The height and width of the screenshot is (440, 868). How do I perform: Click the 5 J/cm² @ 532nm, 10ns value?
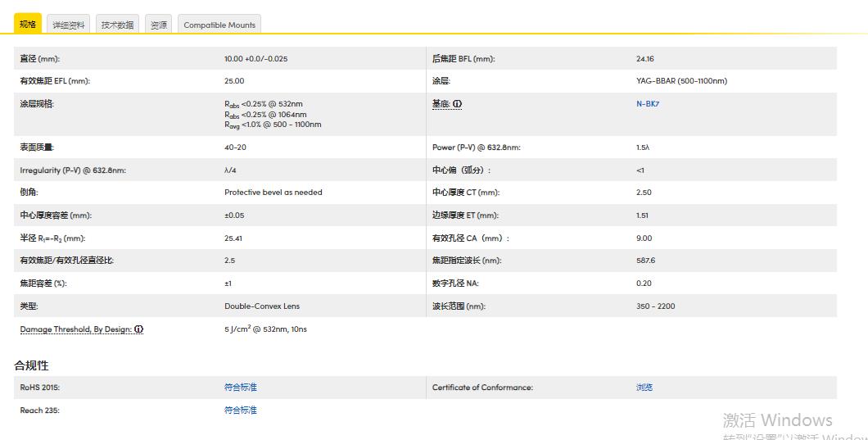point(265,329)
